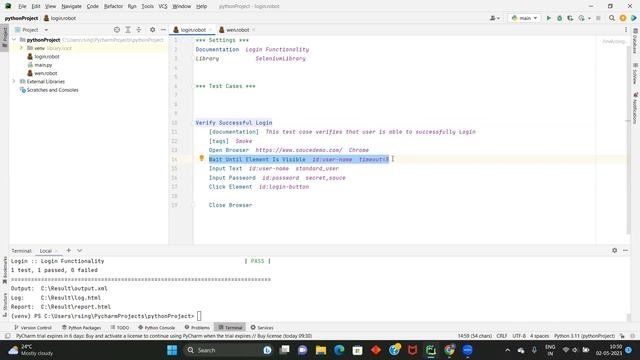640x360 pixels.
Task: Open Search Everywhere magnifier icon
Action: click(x=612, y=18)
